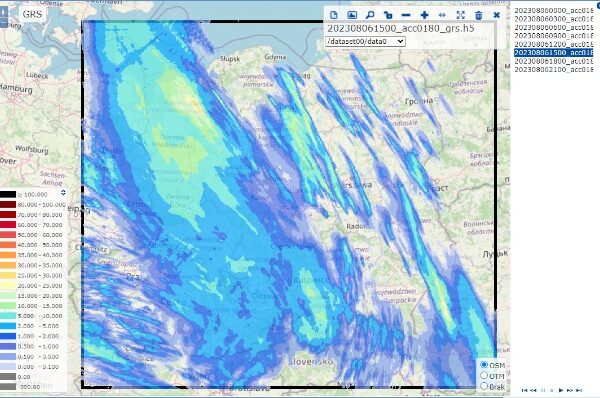This screenshot has height=398, width=600.
Task: Select file 202308060000 in list
Action: [x=553, y=10]
